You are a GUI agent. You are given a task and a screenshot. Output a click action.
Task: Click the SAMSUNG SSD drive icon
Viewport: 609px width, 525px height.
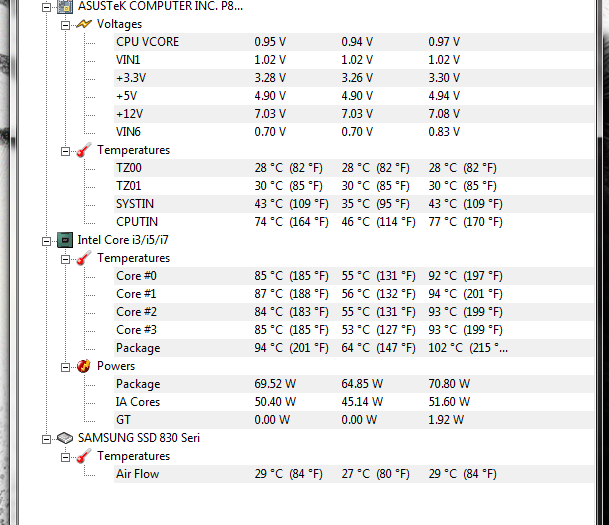(x=65, y=438)
